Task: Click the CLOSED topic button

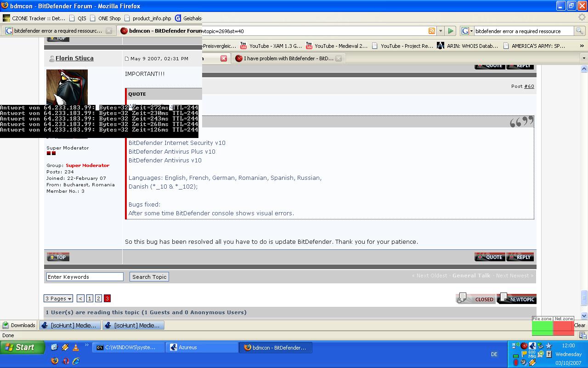Action: tap(476, 299)
